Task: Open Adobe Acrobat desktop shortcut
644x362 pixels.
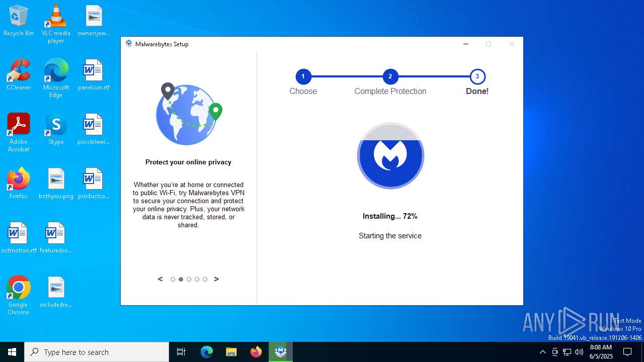Action: pos(19,133)
